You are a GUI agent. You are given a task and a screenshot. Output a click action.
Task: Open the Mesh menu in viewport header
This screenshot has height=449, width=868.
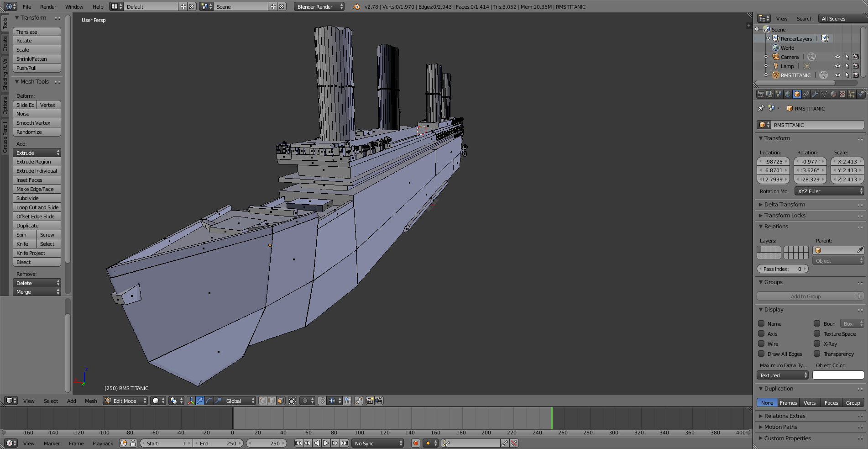point(91,401)
